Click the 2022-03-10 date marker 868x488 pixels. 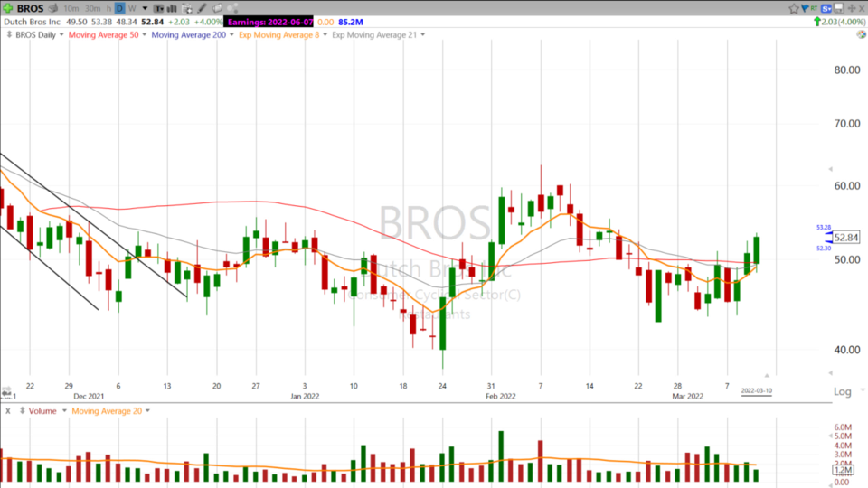756,390
